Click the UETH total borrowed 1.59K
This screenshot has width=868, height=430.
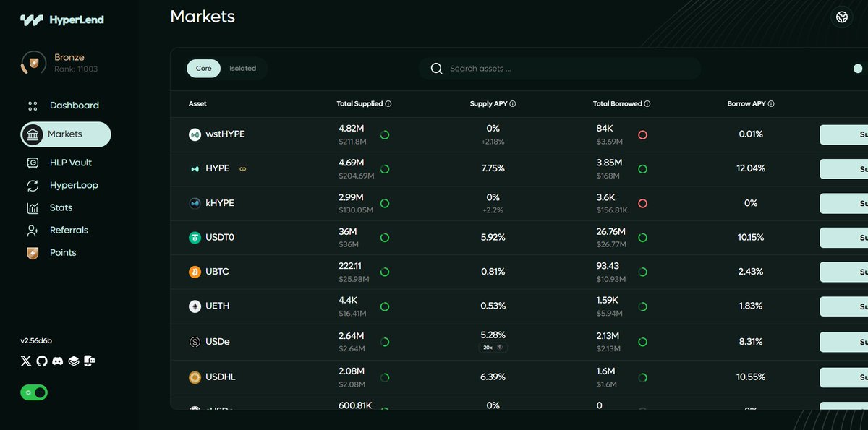click(608, 300)
